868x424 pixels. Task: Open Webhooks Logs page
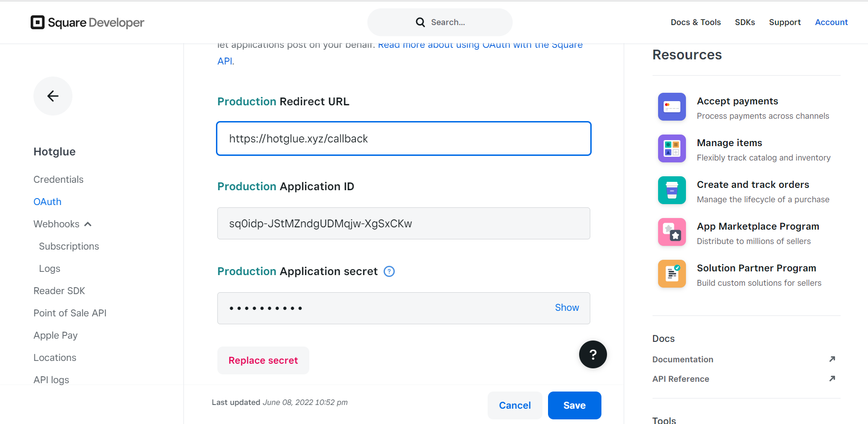(x=50, y=269)
